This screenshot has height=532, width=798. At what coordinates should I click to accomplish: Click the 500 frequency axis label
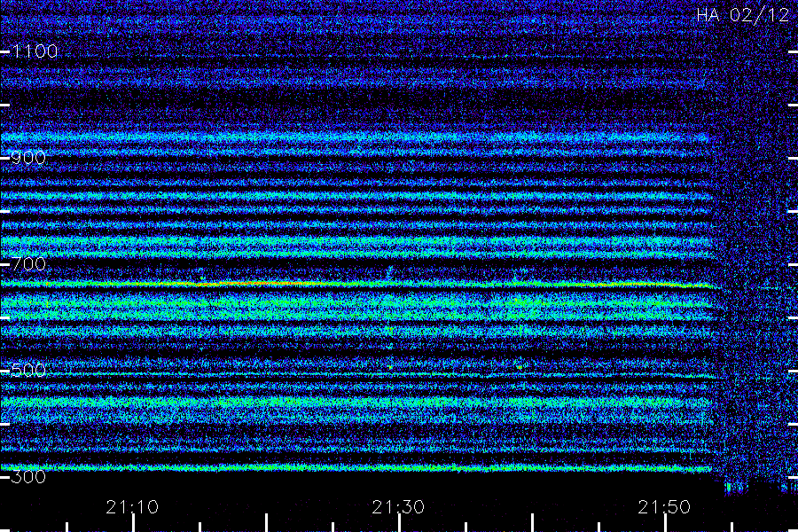(28, 371)
